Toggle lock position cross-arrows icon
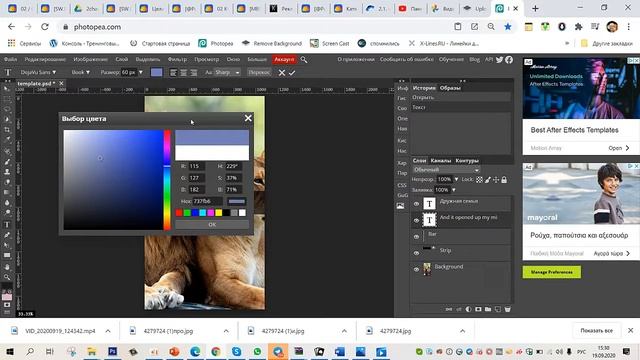The height and width of the screenshot is (360, 640). click(x=496, y=180)
